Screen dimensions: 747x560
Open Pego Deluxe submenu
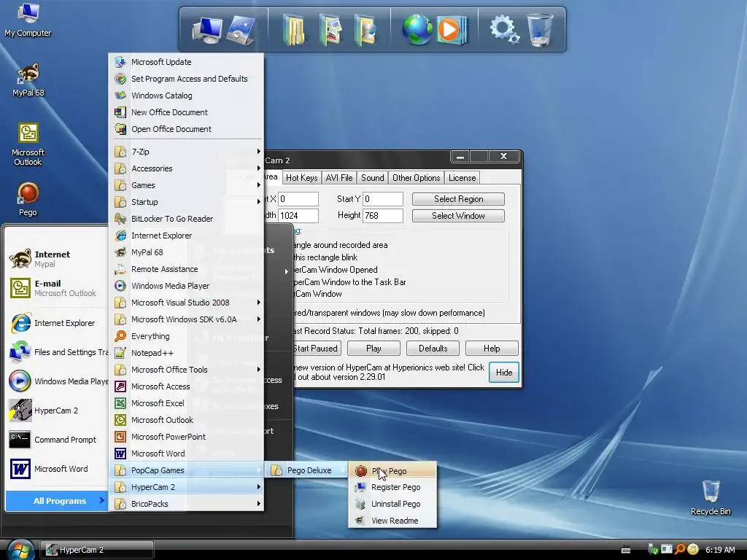click(x=306, y=470)
